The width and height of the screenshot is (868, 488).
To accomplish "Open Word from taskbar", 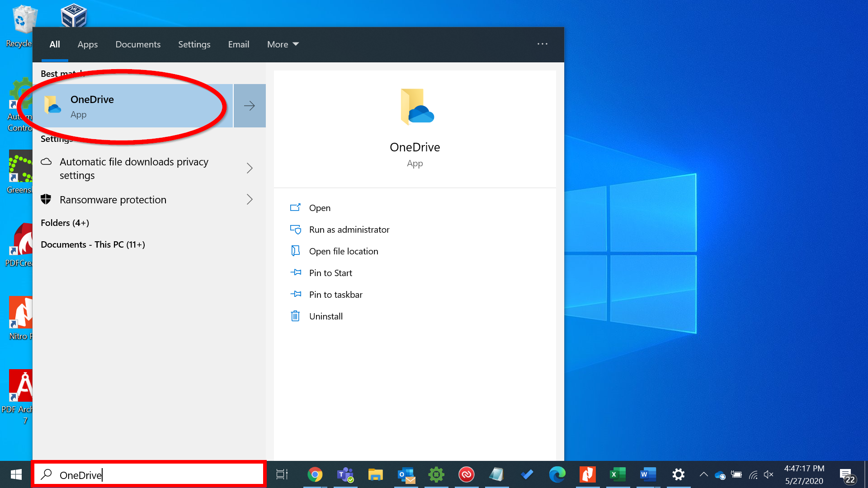I will [x=648, y=474].
